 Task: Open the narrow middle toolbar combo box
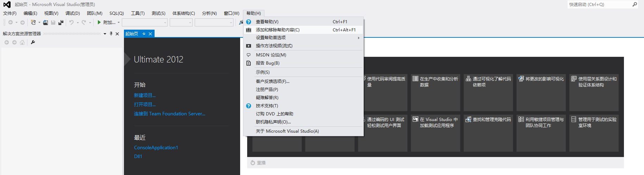(x=181, y=23)
